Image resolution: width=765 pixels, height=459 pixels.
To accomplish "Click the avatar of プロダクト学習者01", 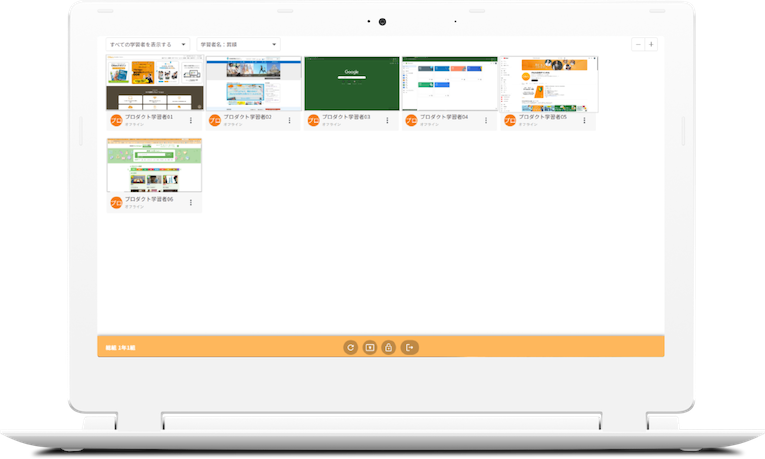I will [116, 120].
